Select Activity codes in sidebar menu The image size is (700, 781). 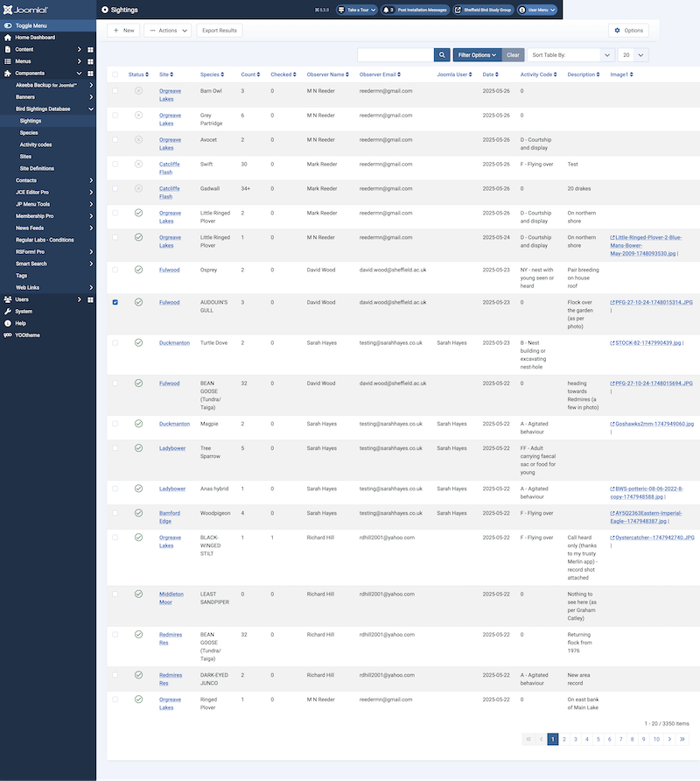tap(36, 144)
